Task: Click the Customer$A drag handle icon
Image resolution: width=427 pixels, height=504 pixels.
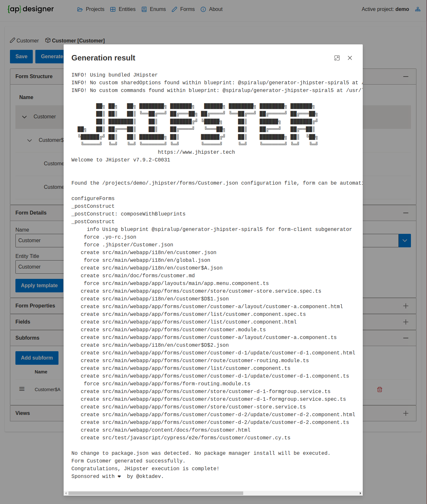Action: (x=22, y=389)
